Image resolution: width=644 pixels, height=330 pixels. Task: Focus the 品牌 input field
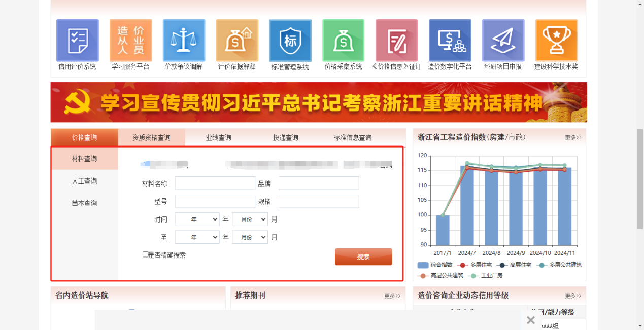[x=319, y=183]
